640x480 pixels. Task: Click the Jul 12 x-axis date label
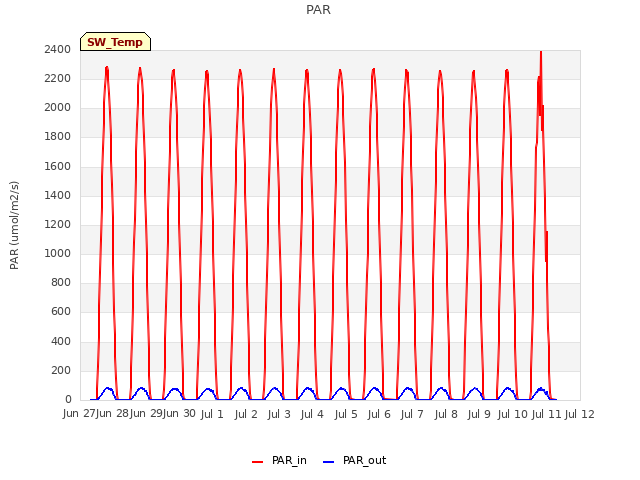pos(580,414)
